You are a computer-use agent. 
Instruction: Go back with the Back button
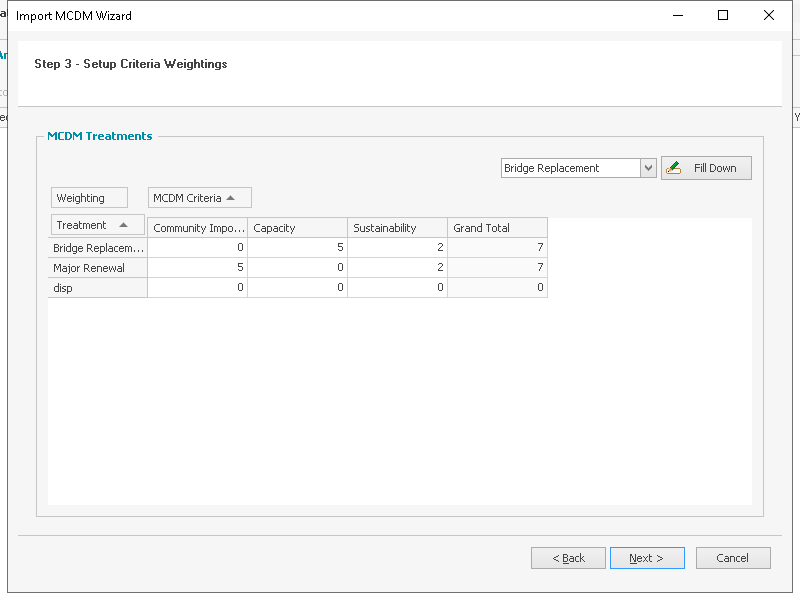tap(568, 558)
